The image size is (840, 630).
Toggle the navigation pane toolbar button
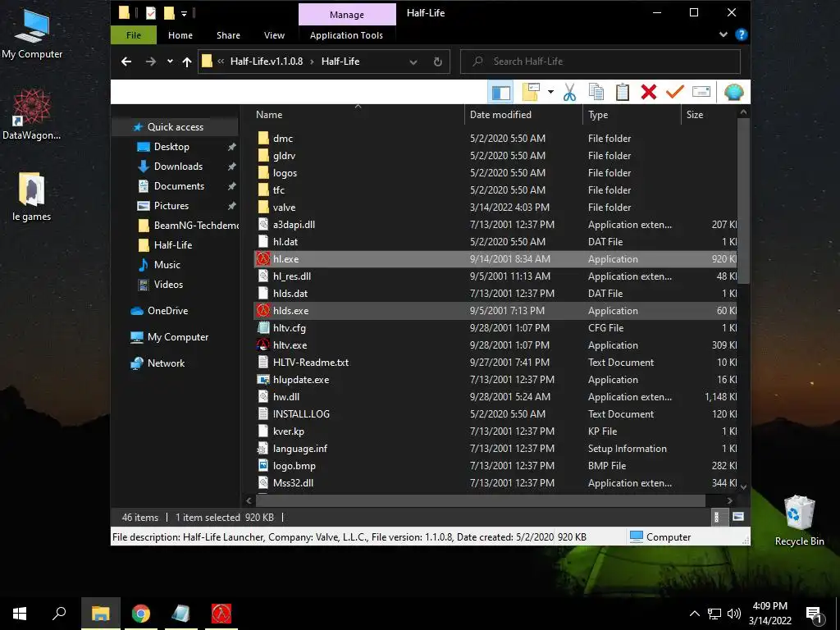pyautogui.click(x=501, y=92)
